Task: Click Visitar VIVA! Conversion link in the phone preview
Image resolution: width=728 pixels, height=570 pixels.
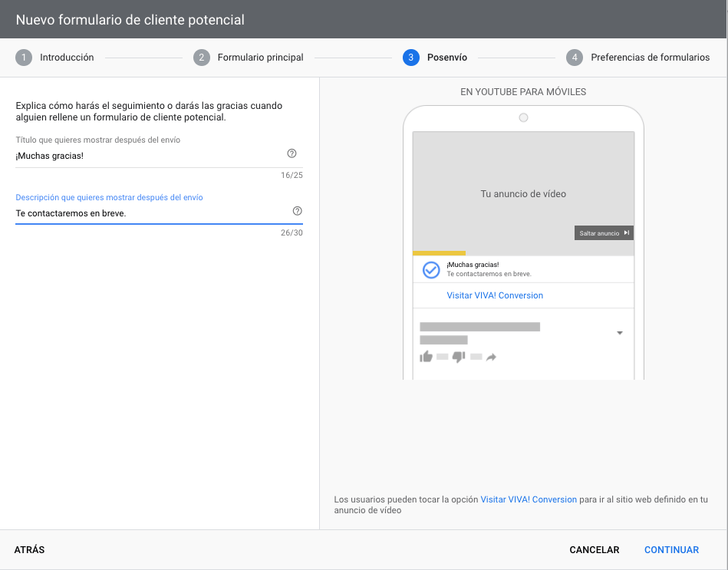Action: [x=495, y=295]
